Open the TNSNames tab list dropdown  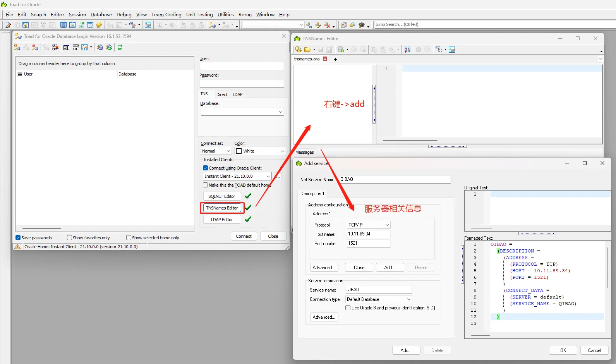(601, 59)
